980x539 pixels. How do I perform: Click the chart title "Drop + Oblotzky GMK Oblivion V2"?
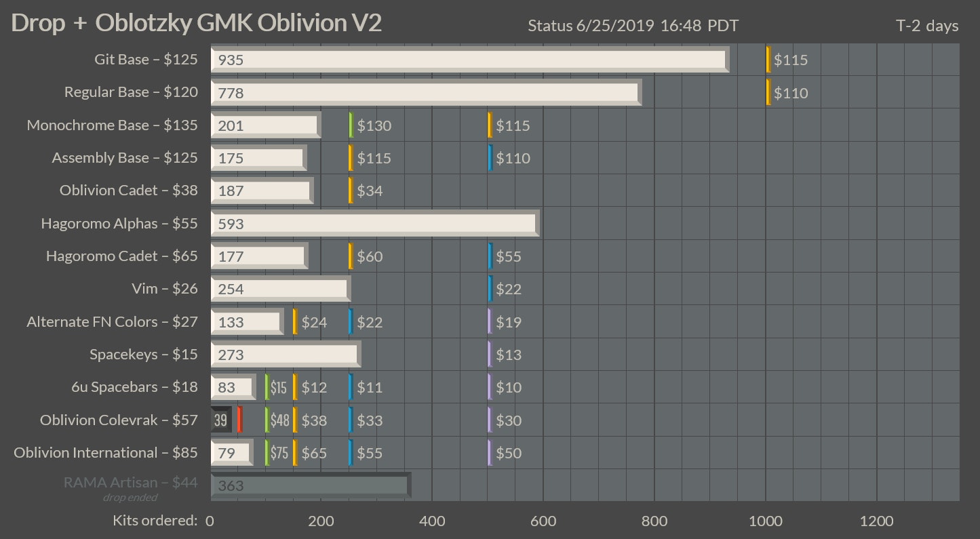197,23
